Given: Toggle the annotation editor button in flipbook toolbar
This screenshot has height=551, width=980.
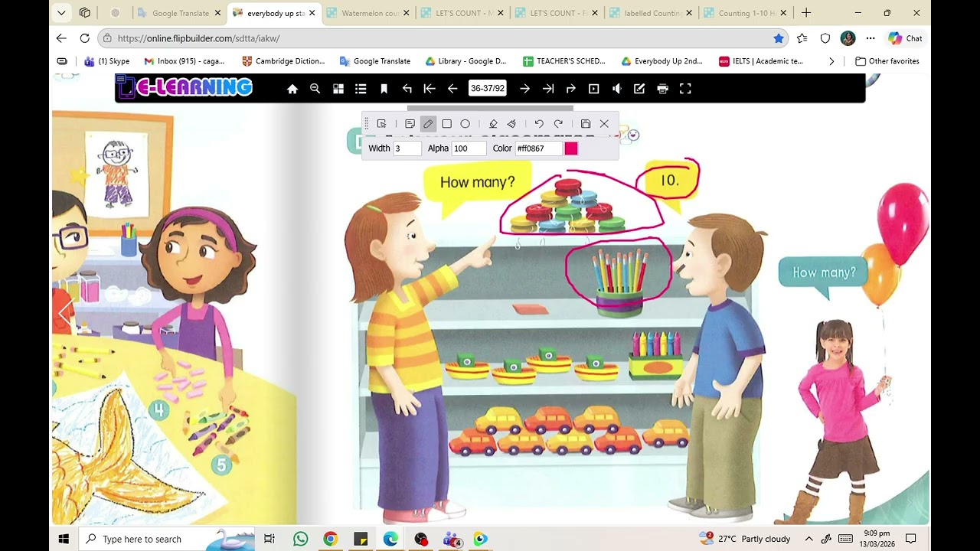Looking at the screenshot, I should 639,89.
